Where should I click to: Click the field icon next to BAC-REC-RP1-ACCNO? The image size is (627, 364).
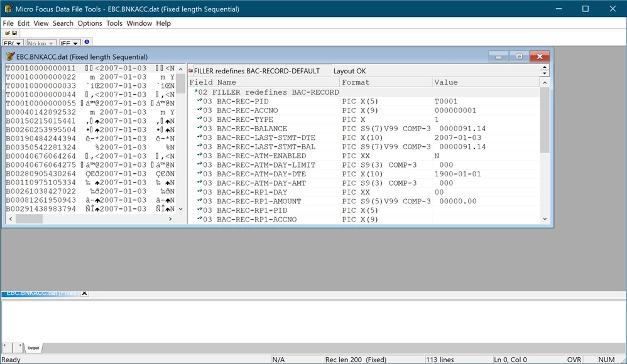pos(200,219)
